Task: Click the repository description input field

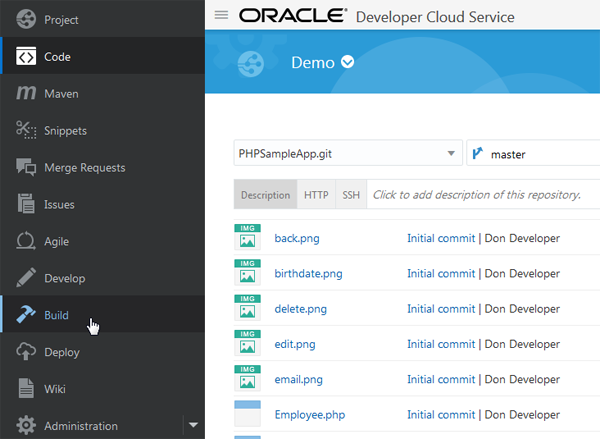Action: click(x=482, y=195)
